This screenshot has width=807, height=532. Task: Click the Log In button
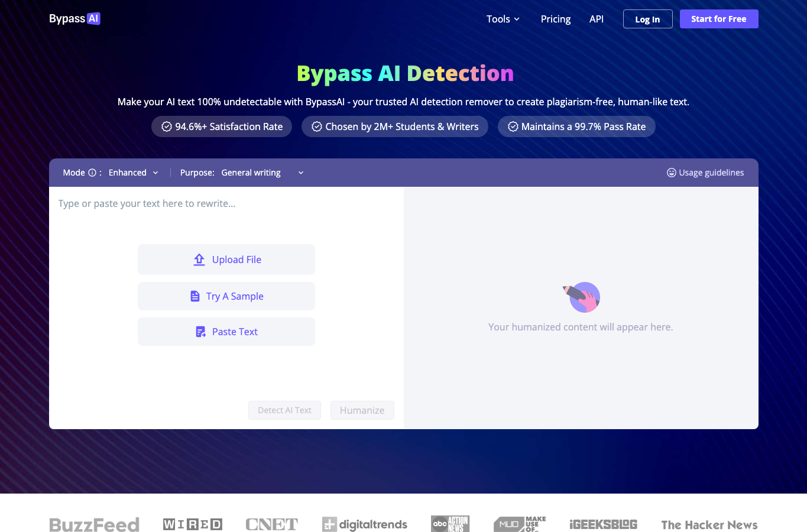click(647, 19)
